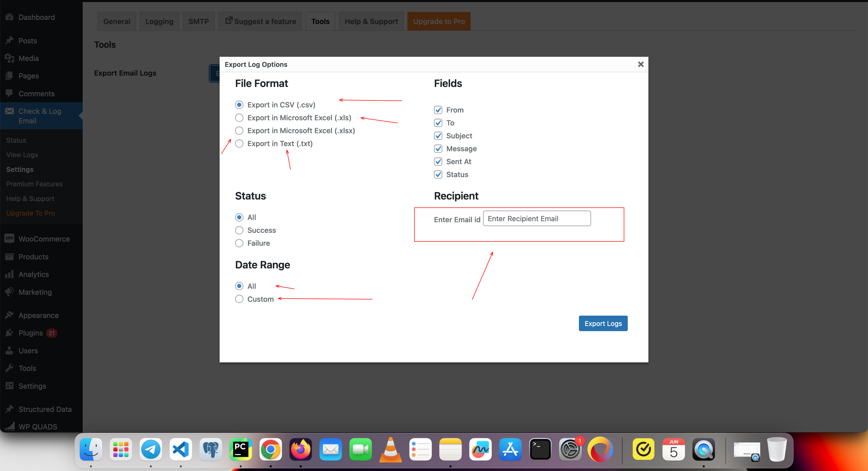Switch to the General tab
Image resolution: width=868 pixels, height=471 pixels.
pos(117,21)
